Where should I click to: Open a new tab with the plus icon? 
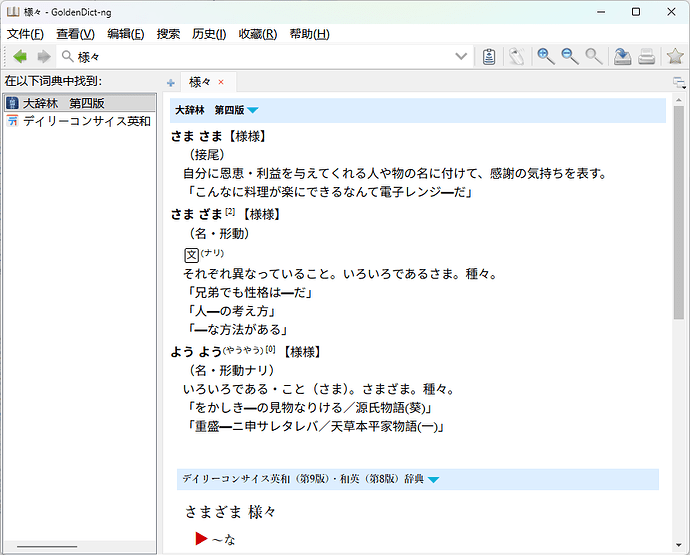coord(171,82)
